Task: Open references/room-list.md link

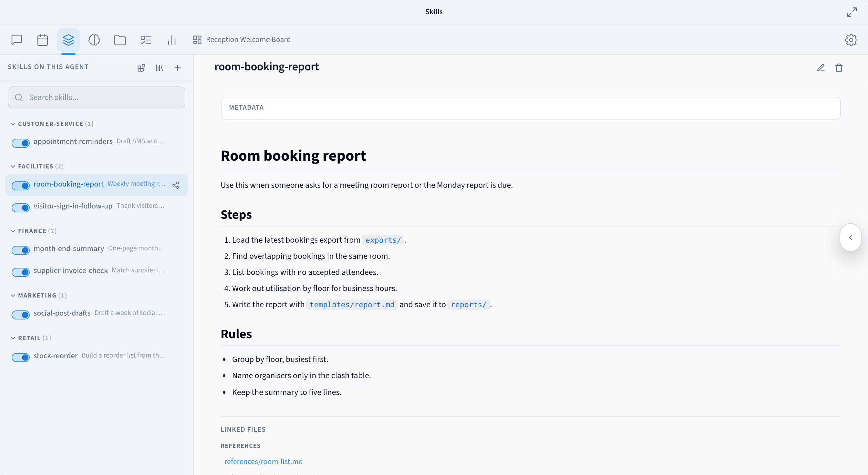Action: tap(263, 461)
